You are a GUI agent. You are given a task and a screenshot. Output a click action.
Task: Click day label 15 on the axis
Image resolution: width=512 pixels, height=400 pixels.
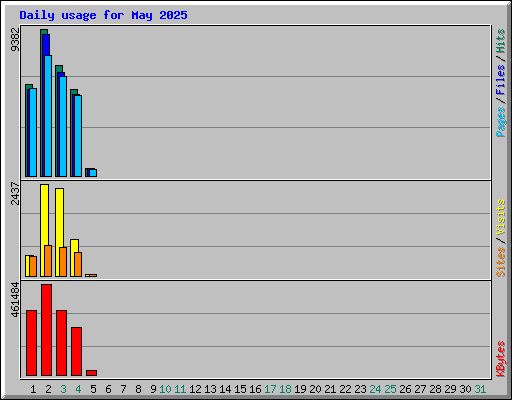point(240,389)
